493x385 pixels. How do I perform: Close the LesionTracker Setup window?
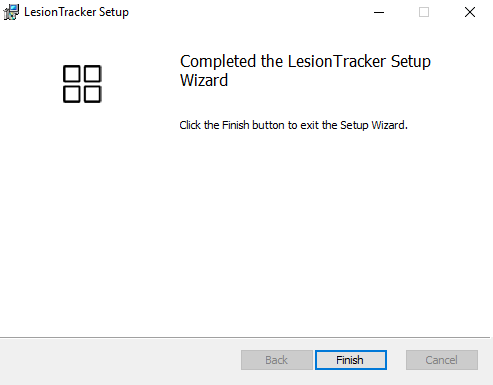click(x=470, y=12)
